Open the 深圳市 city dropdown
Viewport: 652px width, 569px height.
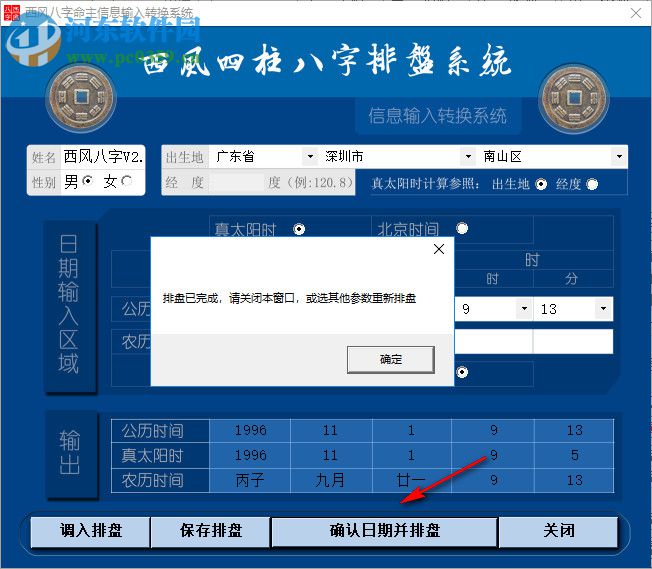pyautogui.click(x=468, y=157)
